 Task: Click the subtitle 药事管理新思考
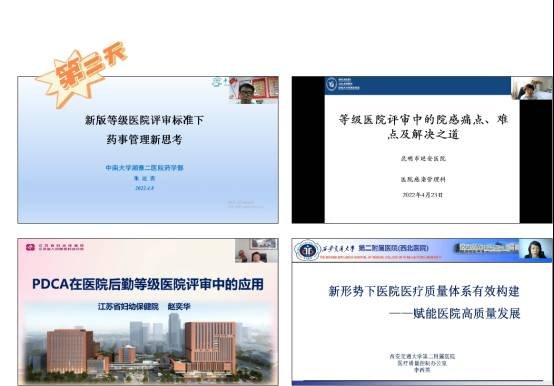pos(144,139)
